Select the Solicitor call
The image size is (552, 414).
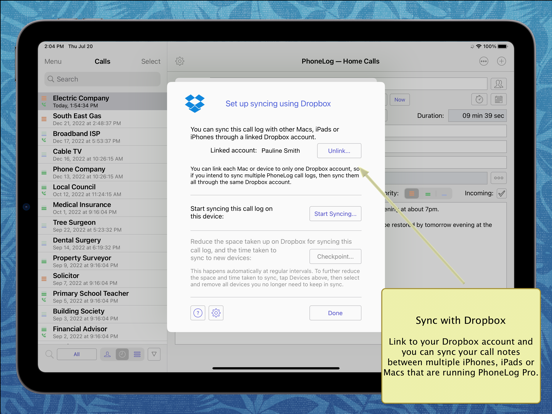[102, 279]
